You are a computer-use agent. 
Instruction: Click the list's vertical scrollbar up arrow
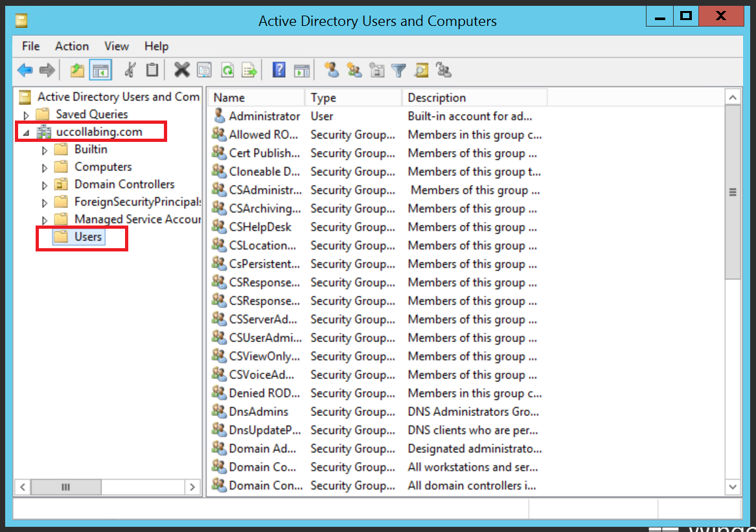click(x=733, y=97)
